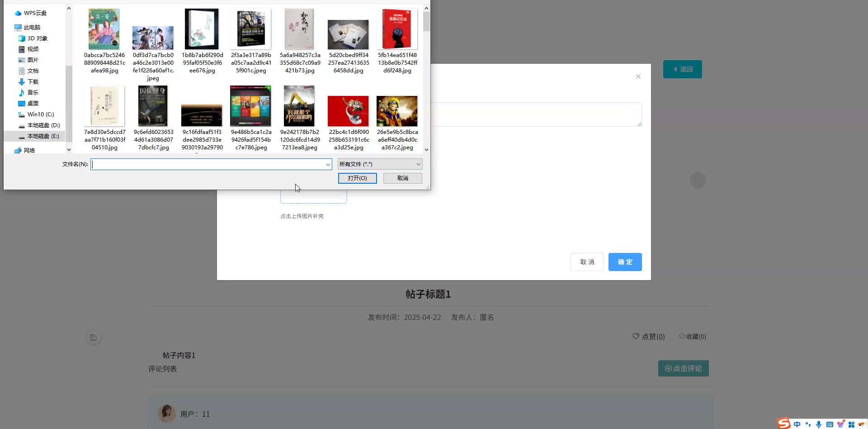This screenshot has height=429, width=868.
Task: Click the avatar of 用户: 11
Action: pos(166,414)
